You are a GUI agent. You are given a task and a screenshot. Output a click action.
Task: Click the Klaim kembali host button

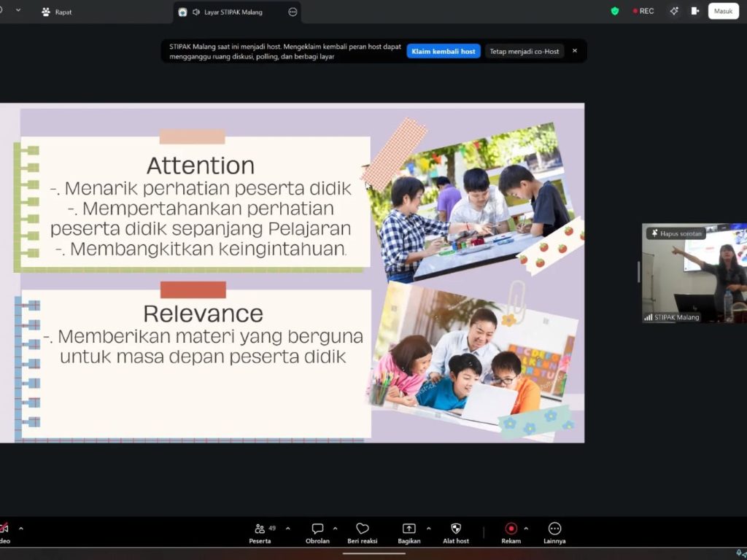[444, 51]
